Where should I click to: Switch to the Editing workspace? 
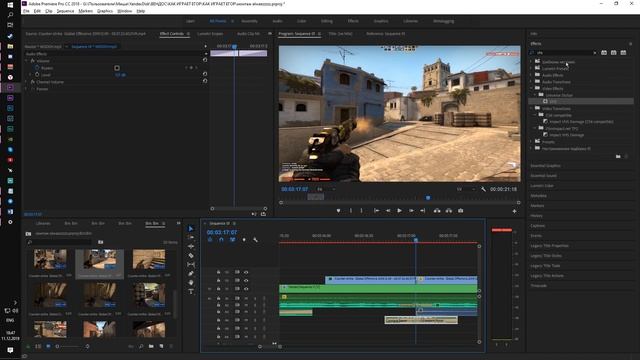coord(327,21)
